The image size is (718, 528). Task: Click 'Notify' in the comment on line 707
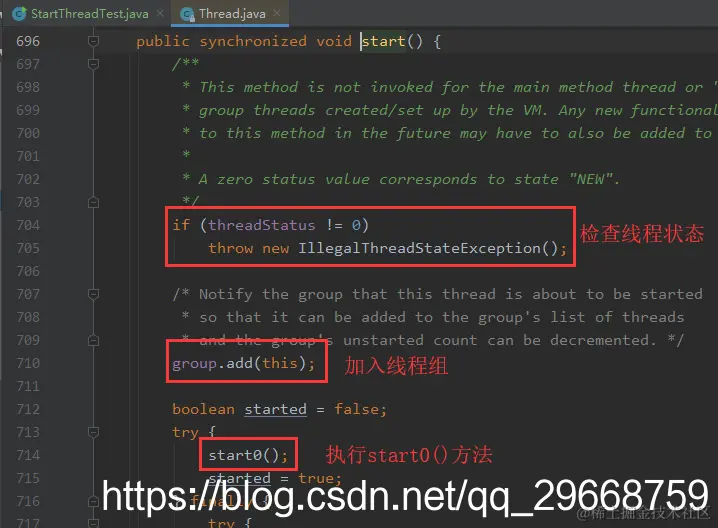(226, 294)
